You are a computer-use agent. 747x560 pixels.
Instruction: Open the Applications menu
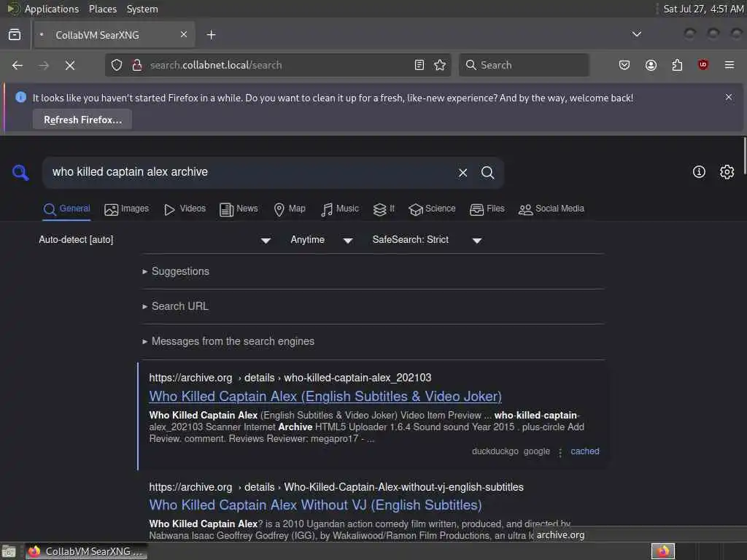[x=52, y=9]
